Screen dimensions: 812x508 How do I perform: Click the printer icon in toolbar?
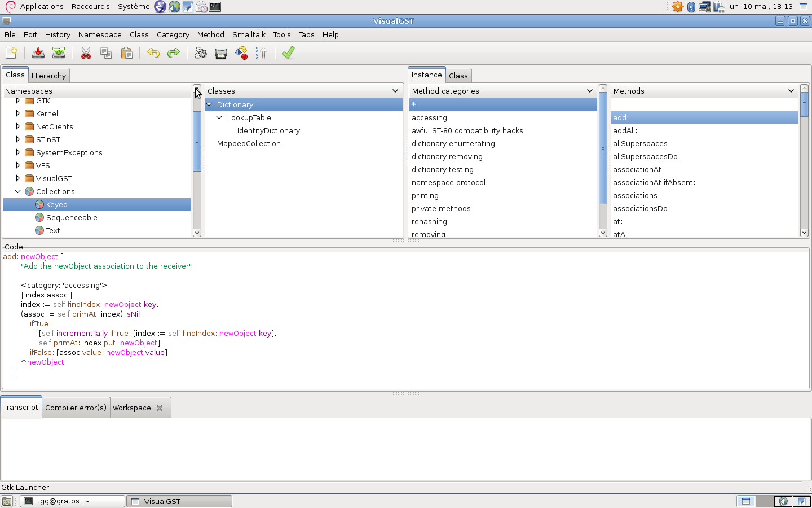coord(221,53)
